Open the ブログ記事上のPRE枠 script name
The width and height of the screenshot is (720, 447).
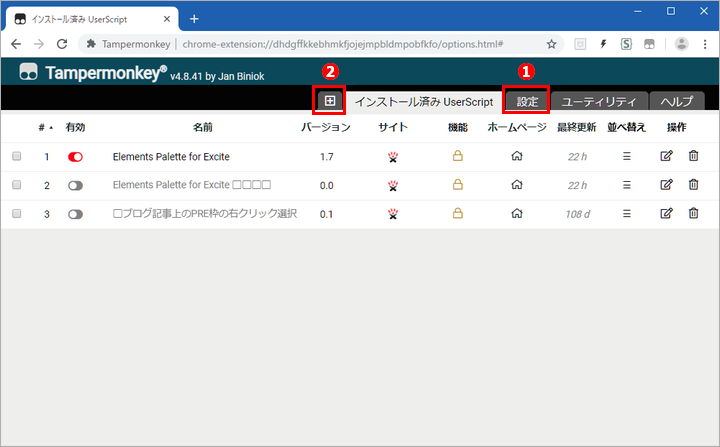click(x=205, y=214)
